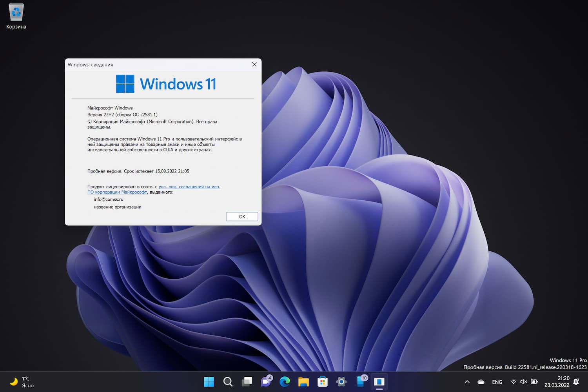The image size is (588, 392).
Task: Expand hidden system tray icons
Action: pos(467,381)
